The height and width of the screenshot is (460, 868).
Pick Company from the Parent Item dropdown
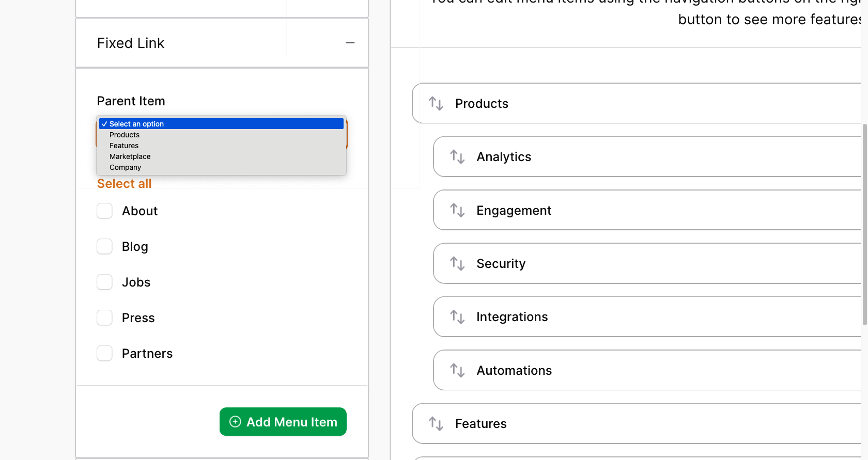click(221, 167)
